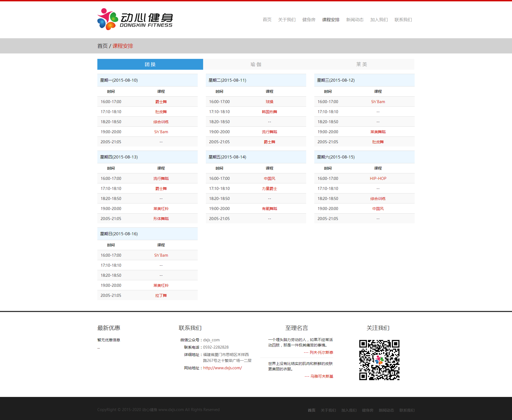Click 拉丁舞 on Sunday schedule
The width and height of the screenshot is (512, 420).
[161, 295]
